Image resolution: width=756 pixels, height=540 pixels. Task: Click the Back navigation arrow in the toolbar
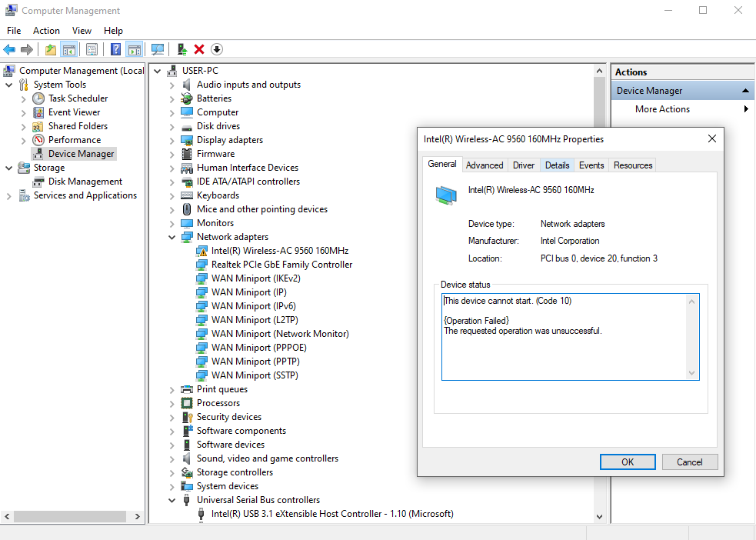[x=9, y=48]
